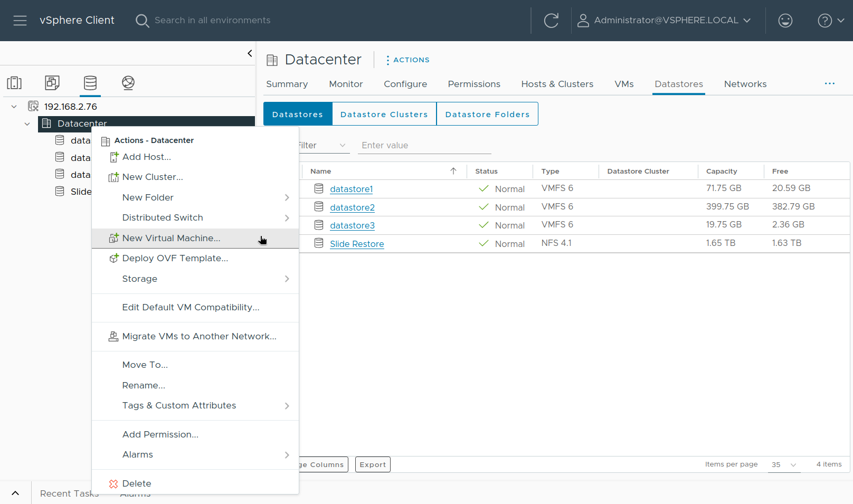The height and width of the screenshot is (504, 853).
Task: Open the Administrator@VSPHERE.LOCAL user dropdown
Action: [672, 21]
